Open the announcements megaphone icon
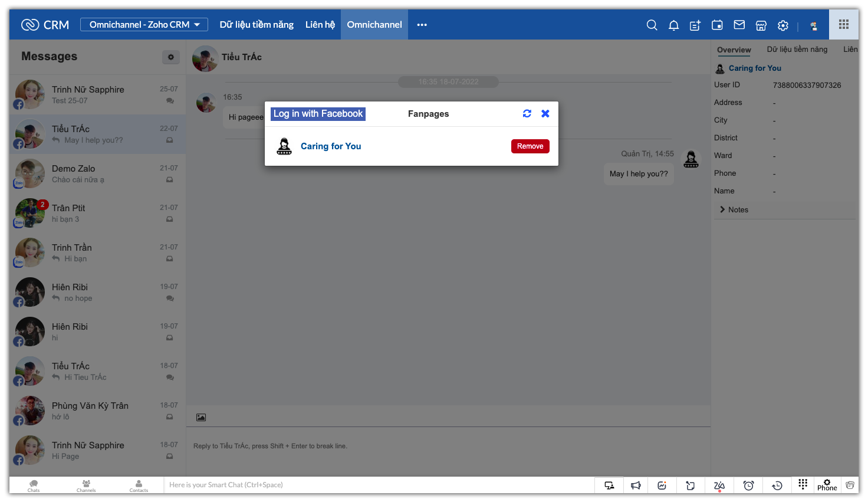The height and width of the screenshot is (502, 868). point(636,485)
